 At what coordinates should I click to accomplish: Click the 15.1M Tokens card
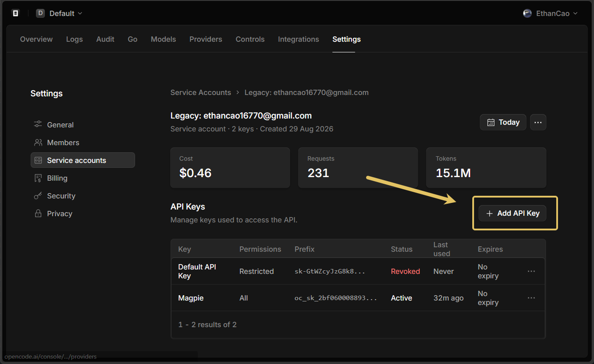click(x=486, y=168)
